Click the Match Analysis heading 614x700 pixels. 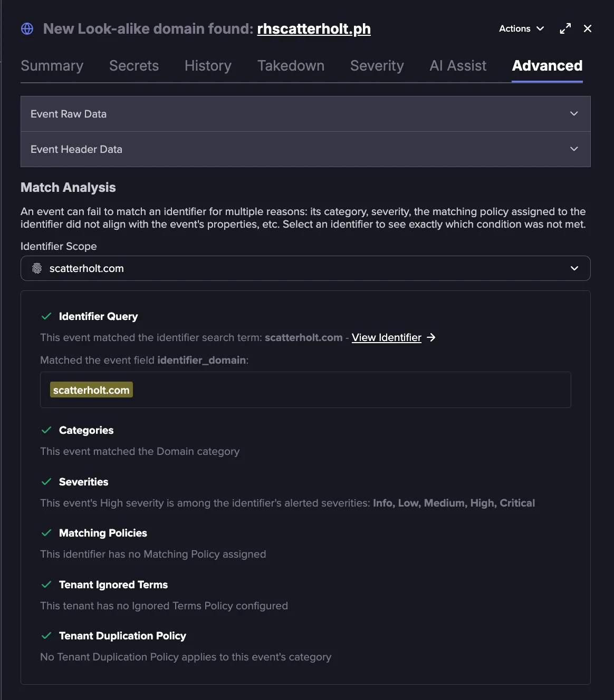pyautogui.click(x=68, y=188)
